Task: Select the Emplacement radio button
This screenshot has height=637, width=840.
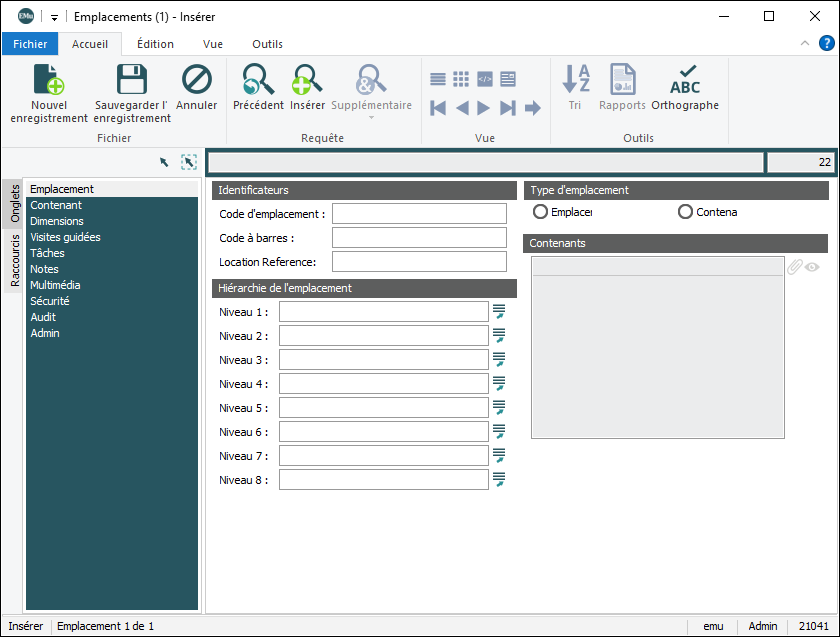Action: pyautogui.click(x=541, y=212)
